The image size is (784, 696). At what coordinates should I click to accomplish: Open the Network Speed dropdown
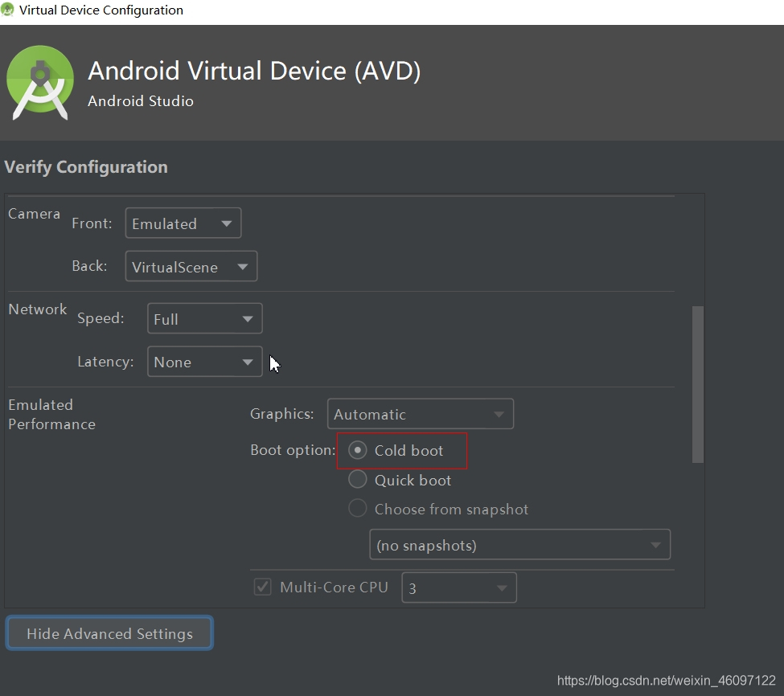tap(204, 318)
